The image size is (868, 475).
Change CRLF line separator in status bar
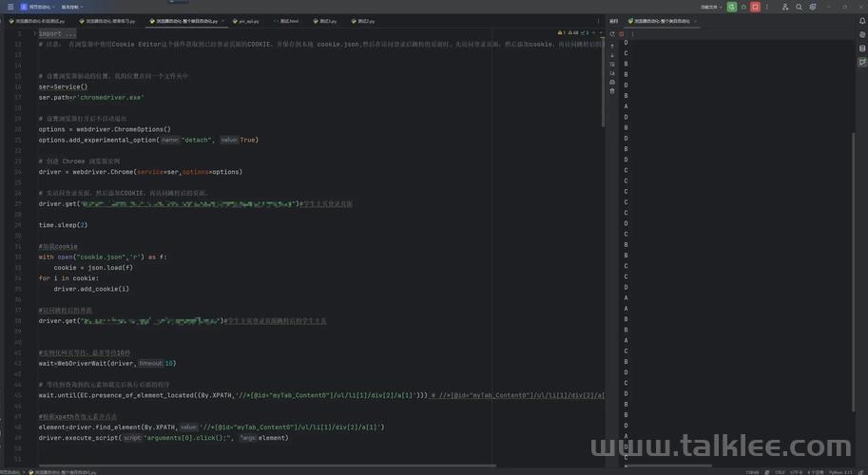[x=780, y=472]
